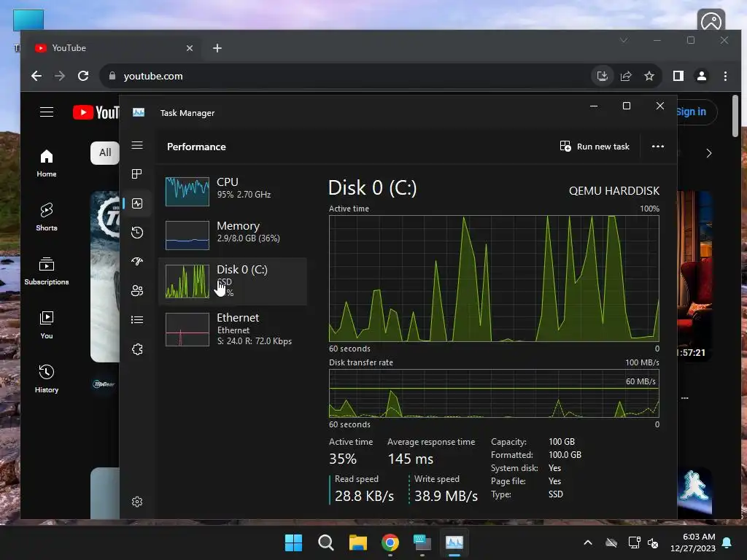Image resolution: width=747 pixels, height=560 pixels.
Task: Open the Details page icon
Action: (137, 319)
